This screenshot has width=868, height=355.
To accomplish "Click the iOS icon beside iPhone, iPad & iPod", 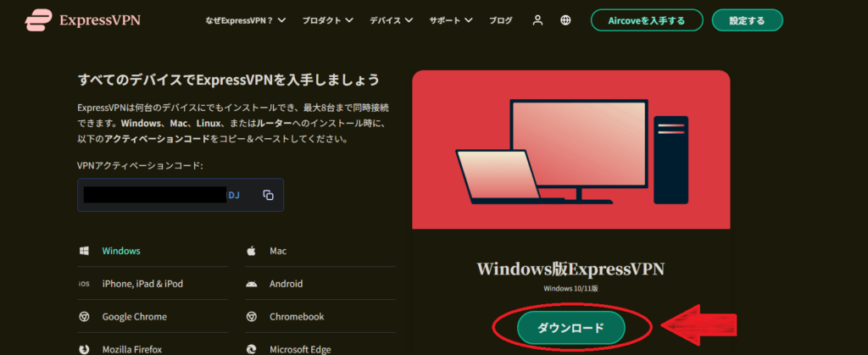I will [84, 284].
